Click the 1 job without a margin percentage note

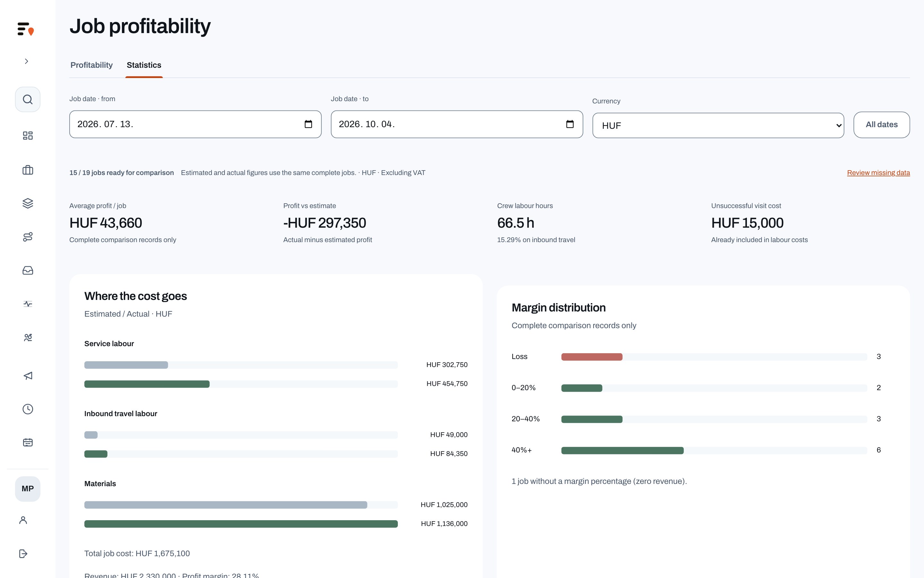(599, 481)
